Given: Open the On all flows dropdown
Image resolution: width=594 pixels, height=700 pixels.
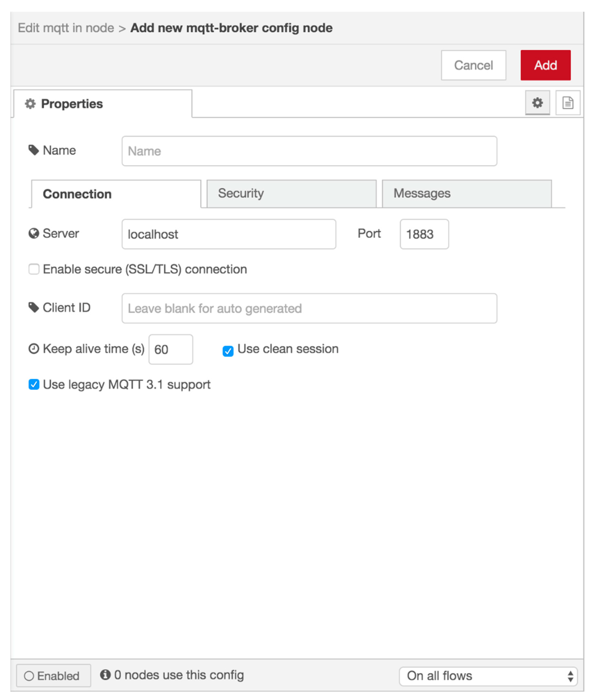Looking at the screenshot, I should (x=488, y=676).
